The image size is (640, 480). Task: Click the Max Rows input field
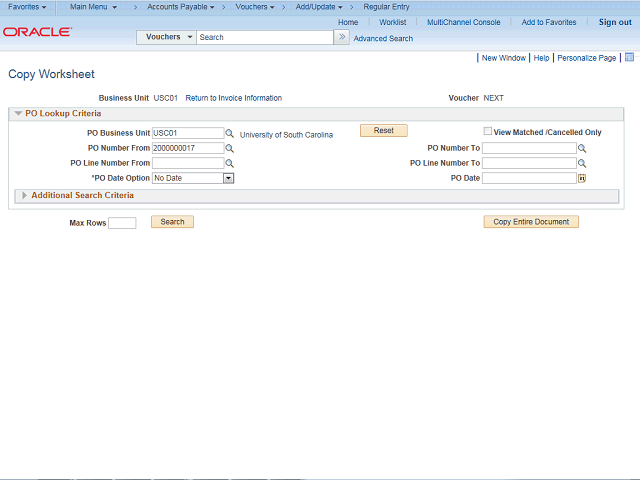click(x=122, y=223)
